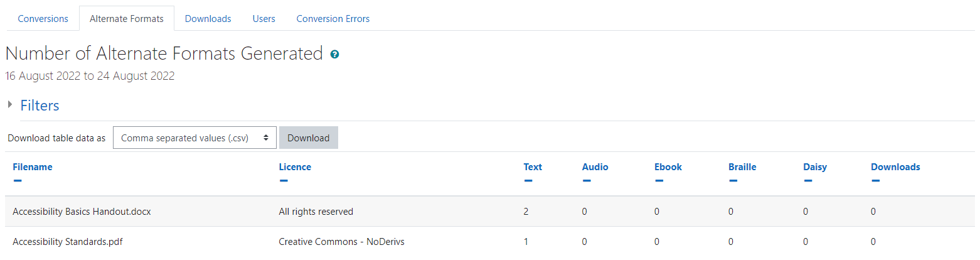
Task: Hide the Licence column via minus icon
Action: (284, 181)
